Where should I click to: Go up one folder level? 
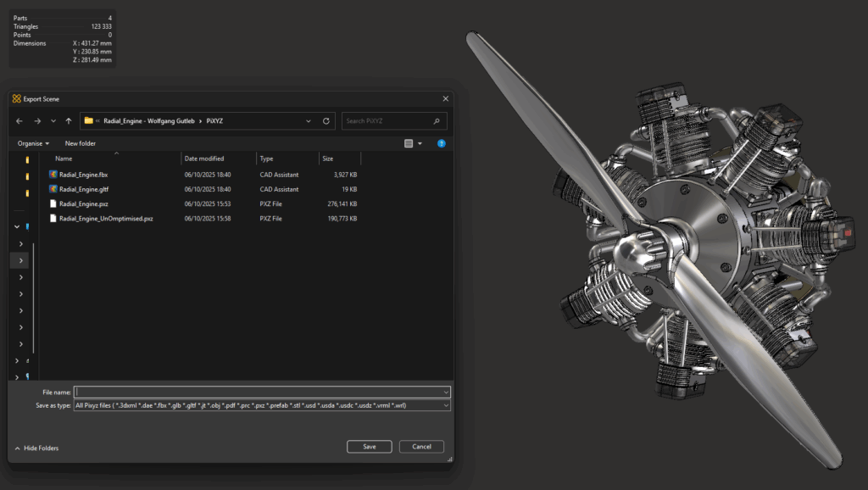(69, 121)
